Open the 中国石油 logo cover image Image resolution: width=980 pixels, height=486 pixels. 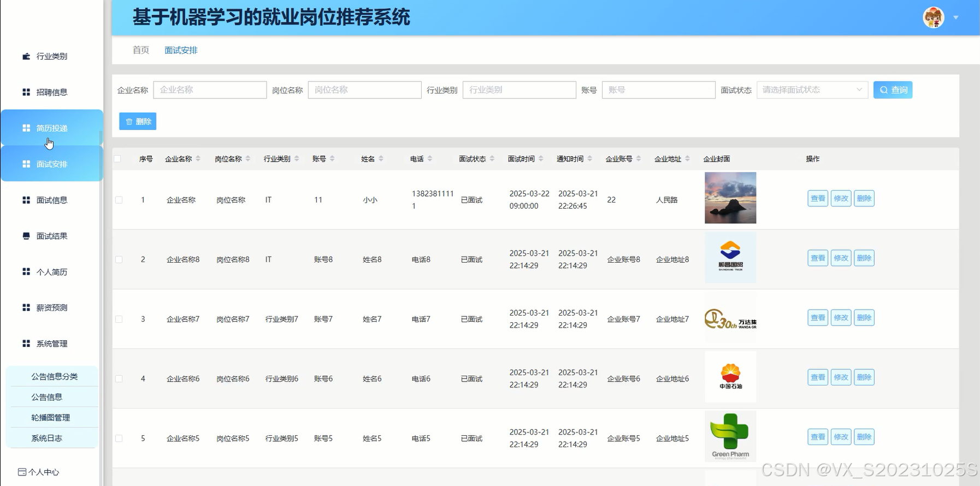(730, 377)
